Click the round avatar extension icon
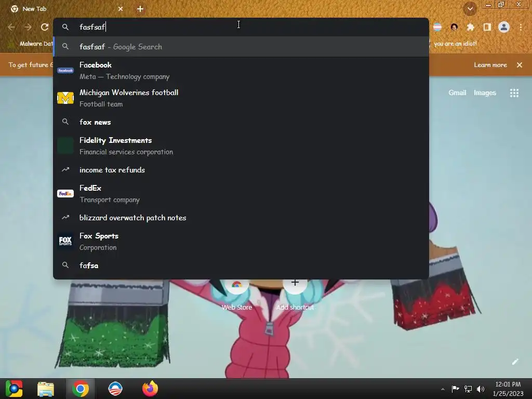Image resolution: width=532 pixels, height=399 pixels. tap(454, 27)
